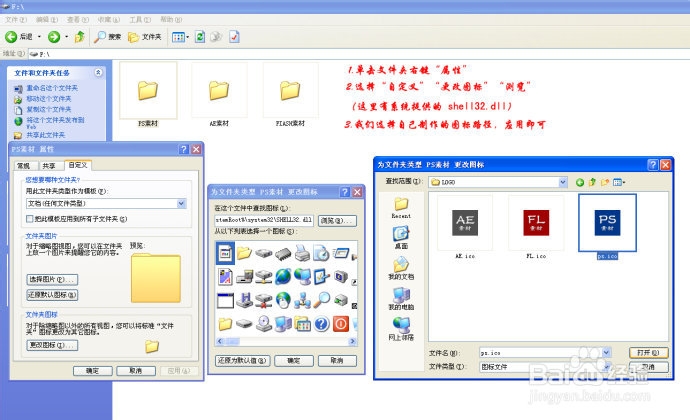The height and width of the screenshot is (420, 690).
Task: Click 共享此文件夹 task link
Action: pos(46,135)
